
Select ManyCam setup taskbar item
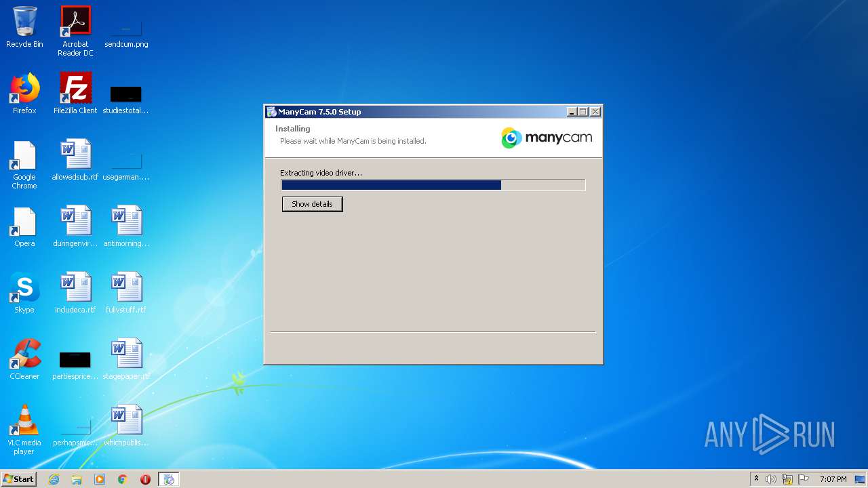coord(169,479)
